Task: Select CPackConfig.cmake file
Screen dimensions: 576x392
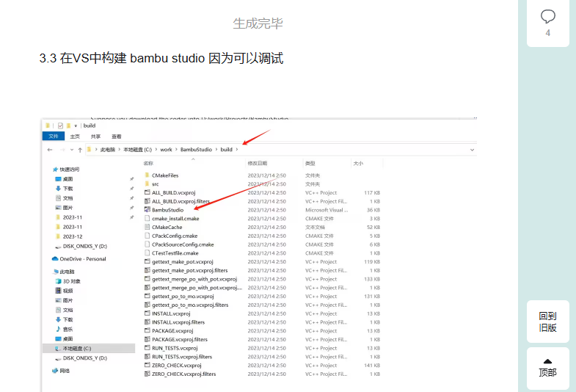Action: (x=175, y=236)
